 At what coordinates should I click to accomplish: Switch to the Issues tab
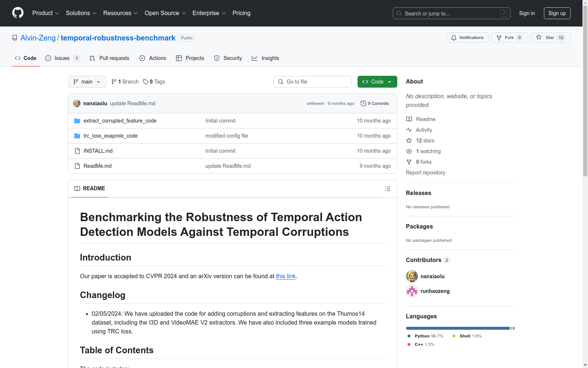point(62,58)
